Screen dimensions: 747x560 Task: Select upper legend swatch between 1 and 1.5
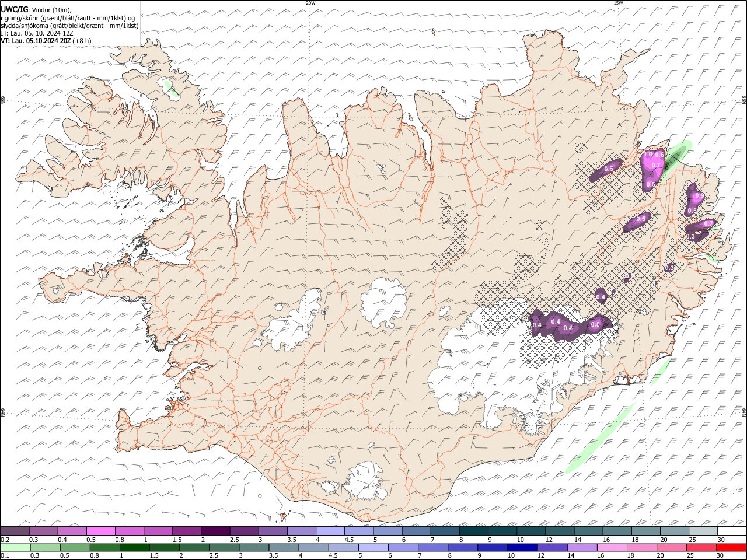click(x=158, y=531)
